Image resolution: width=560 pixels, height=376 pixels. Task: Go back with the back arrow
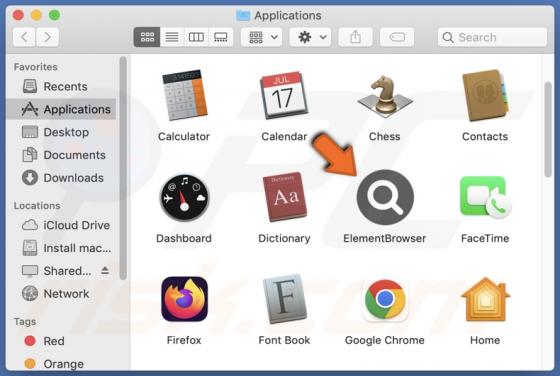tap(24, 37)
